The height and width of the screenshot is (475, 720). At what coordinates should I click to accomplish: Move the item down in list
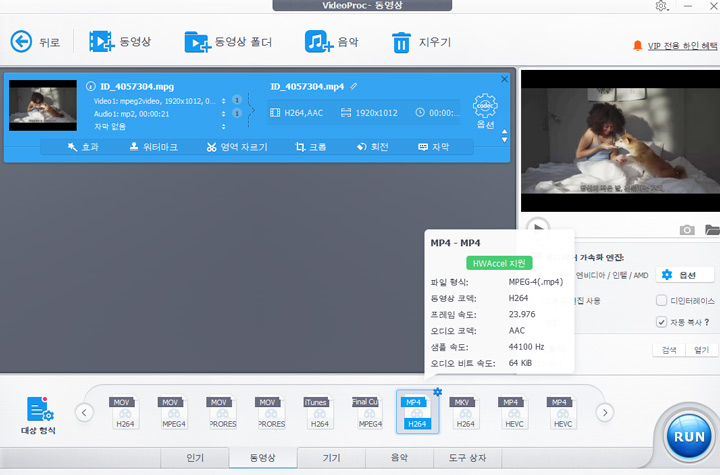(x=504, y=140)
